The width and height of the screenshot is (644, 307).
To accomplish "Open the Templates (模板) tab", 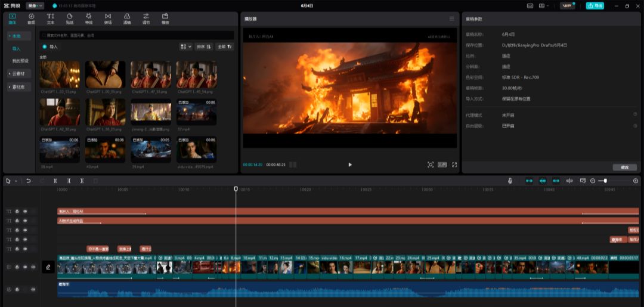I will [165, 18].
